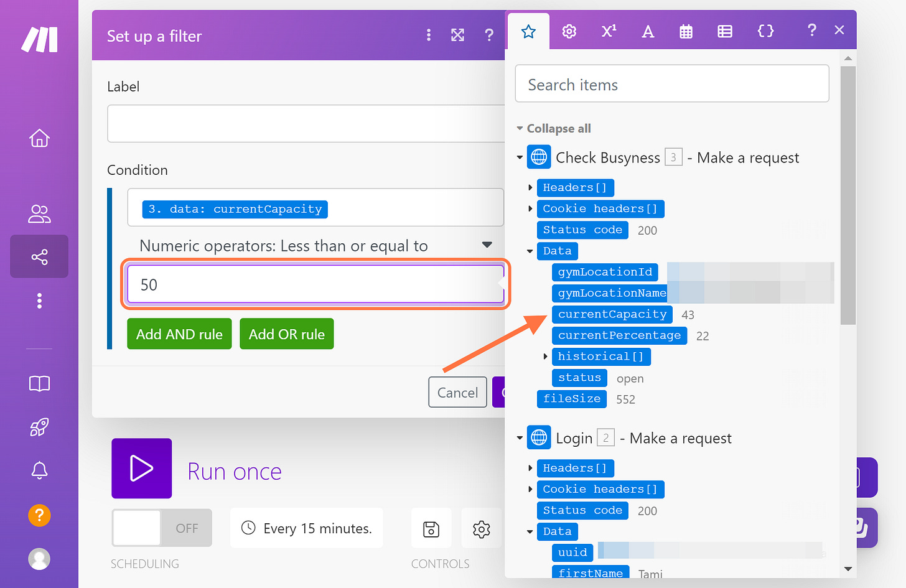
Task: Open scenario settings gear in Controls
Action: click(x=482, y=529)
